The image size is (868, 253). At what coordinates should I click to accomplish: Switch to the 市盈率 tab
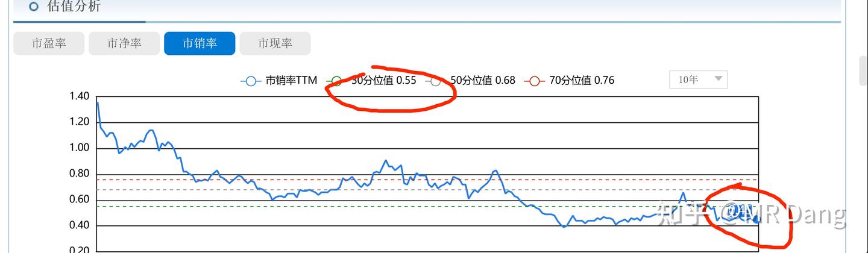click(49, 43)
